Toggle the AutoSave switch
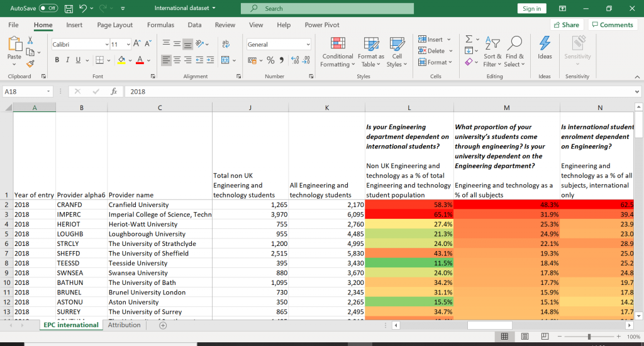644x346 pixels. click(48, 8)
